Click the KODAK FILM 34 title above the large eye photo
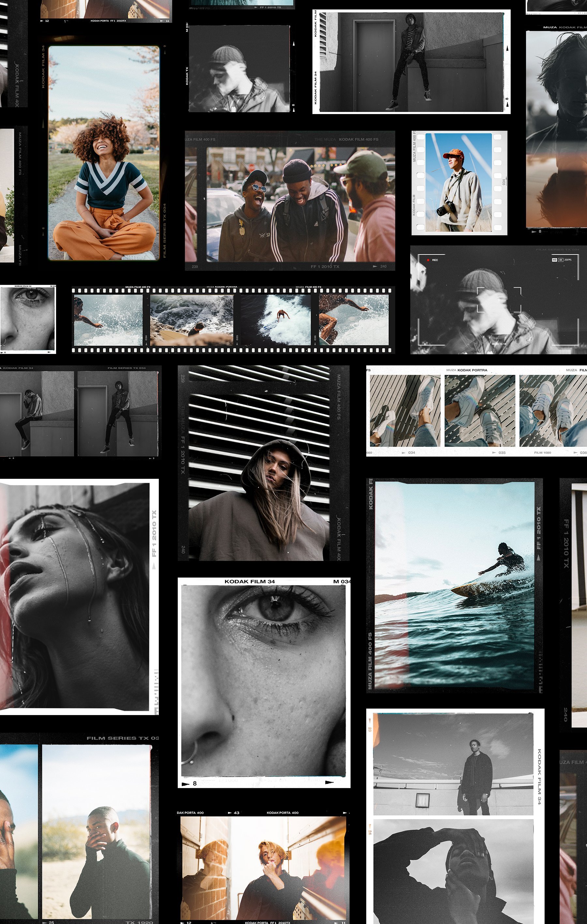This screenshot has width=587, height=924. click(x=249, y=581)
